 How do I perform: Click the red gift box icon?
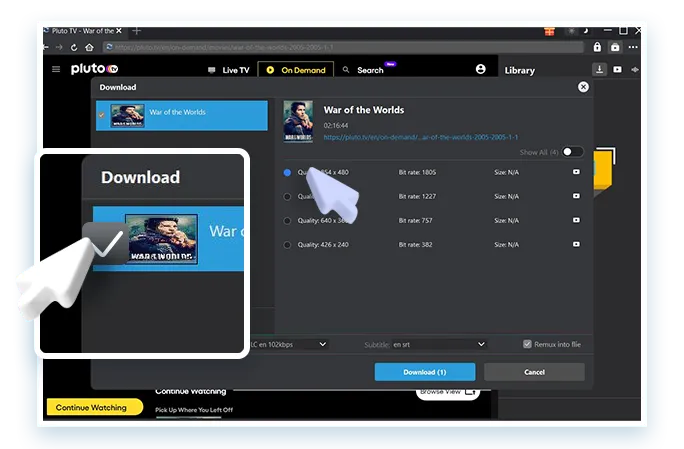pos(550,31)
